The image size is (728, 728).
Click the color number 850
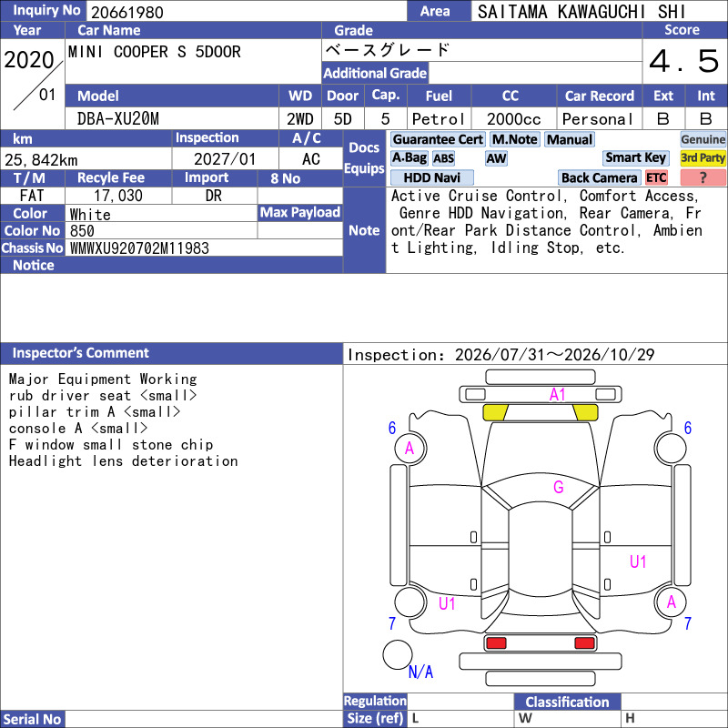[82, 231]
